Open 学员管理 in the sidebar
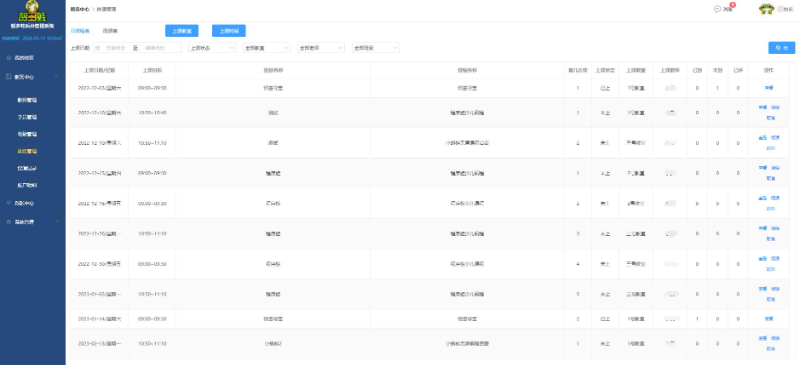Viewport: 800px width, 365px height. click(x=27, y=117)
